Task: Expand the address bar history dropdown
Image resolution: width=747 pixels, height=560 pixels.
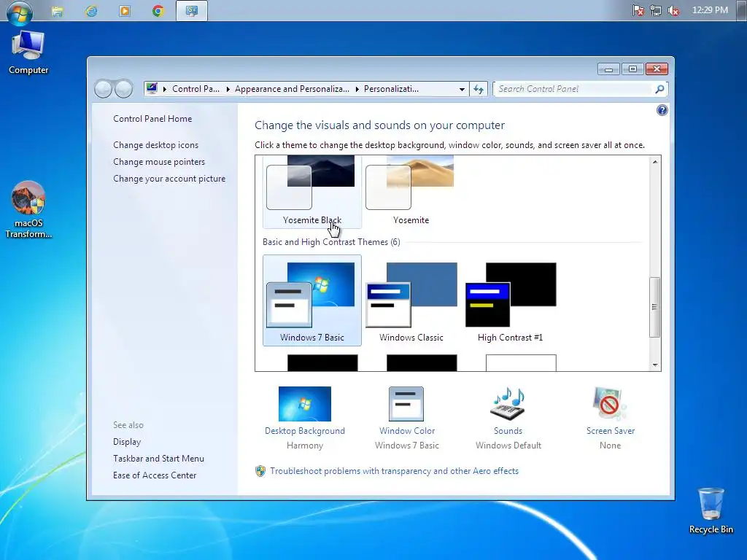Action: point(462,89)
